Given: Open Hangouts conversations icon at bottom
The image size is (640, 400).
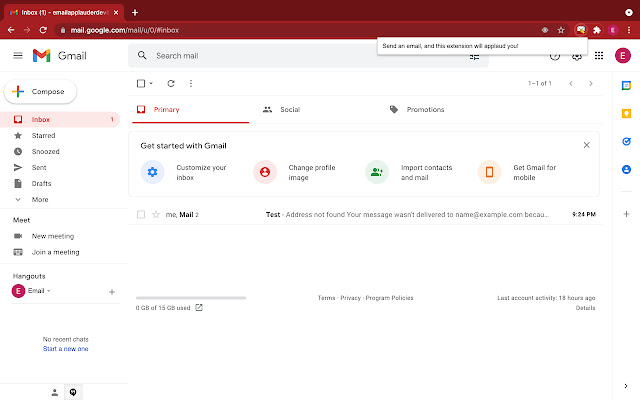Looking at the screenshot, I should (73, 392).
